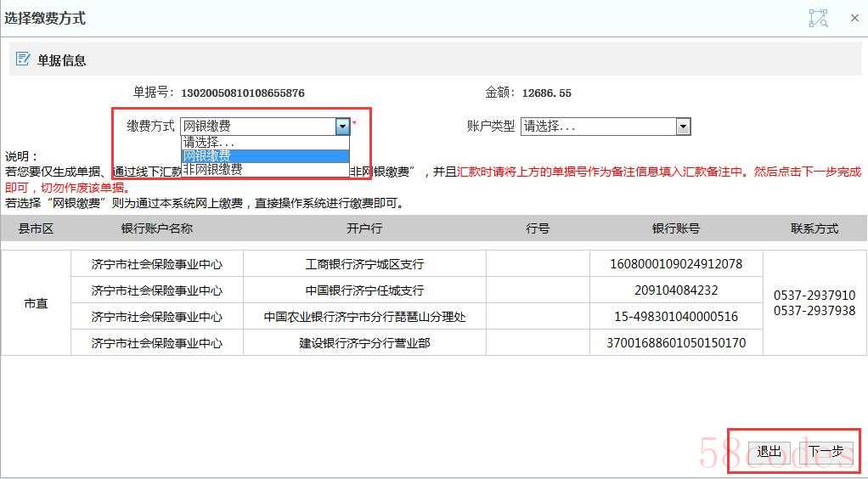The width and height of the screenshot is (868, 479).
Task: Click the 下一步 button
Action: (x=826, y=452)
